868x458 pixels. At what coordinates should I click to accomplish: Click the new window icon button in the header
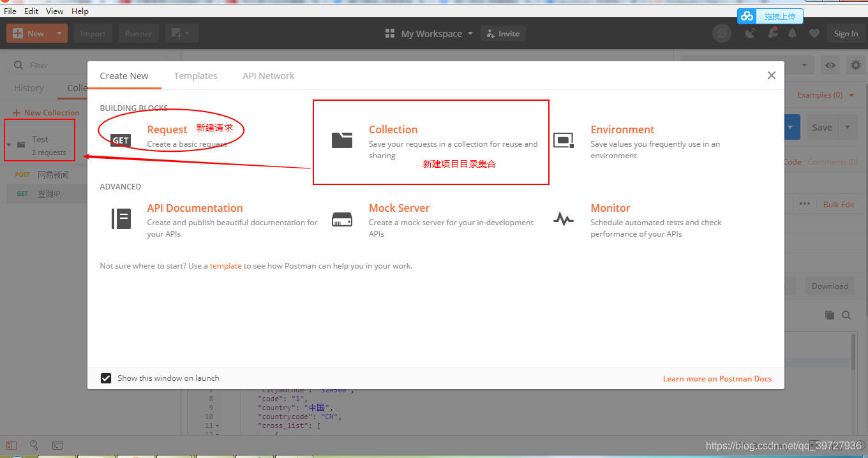177,33
